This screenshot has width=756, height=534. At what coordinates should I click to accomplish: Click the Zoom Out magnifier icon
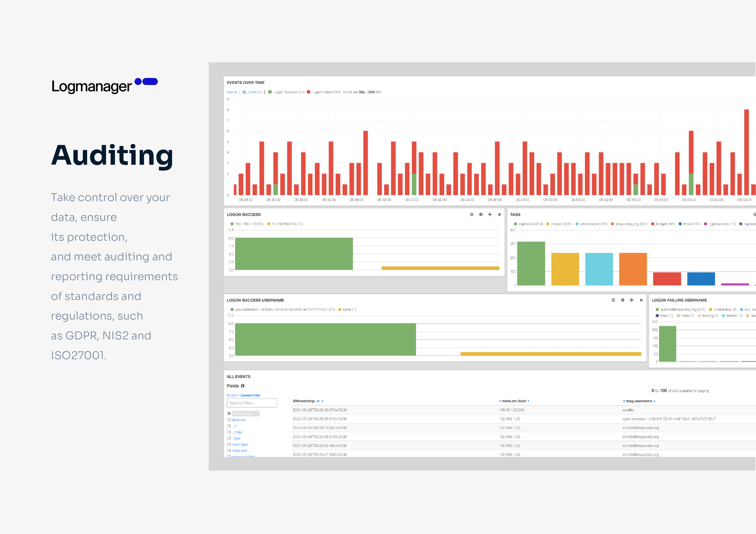coord(244,92)
